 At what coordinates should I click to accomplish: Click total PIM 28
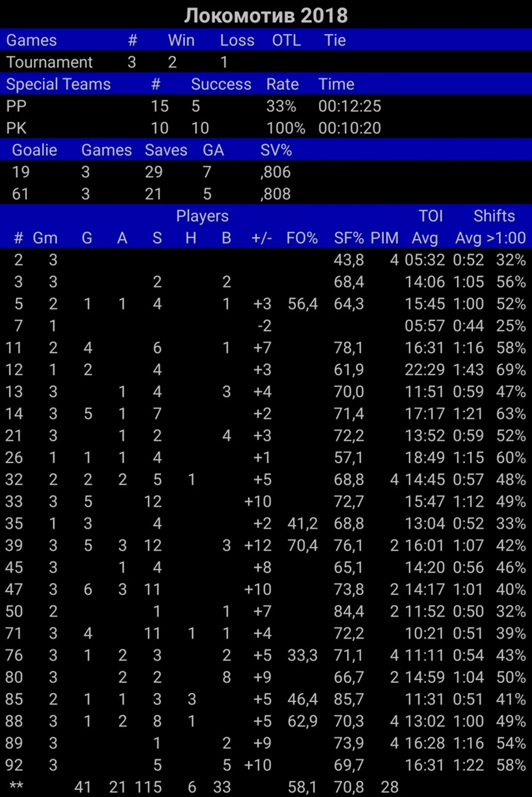[390, 787]
